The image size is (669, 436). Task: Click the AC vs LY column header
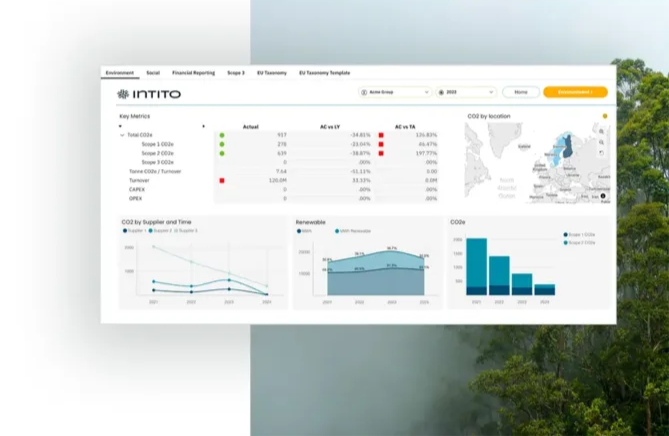pos(330,127)
